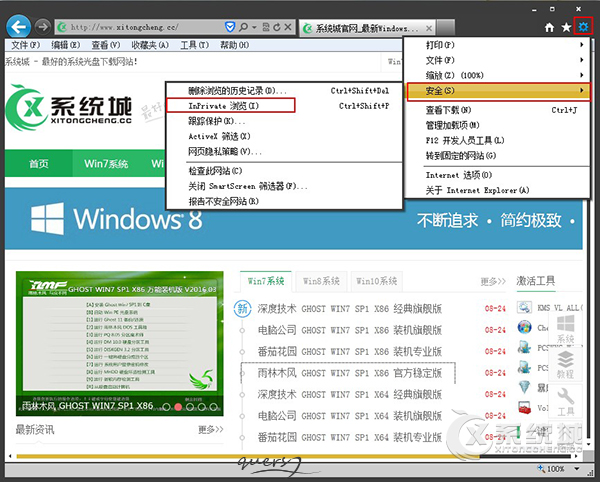The image size is (600, 482).
Task: Choose 转到固定的网站(G)
Action: coord(497,156)
